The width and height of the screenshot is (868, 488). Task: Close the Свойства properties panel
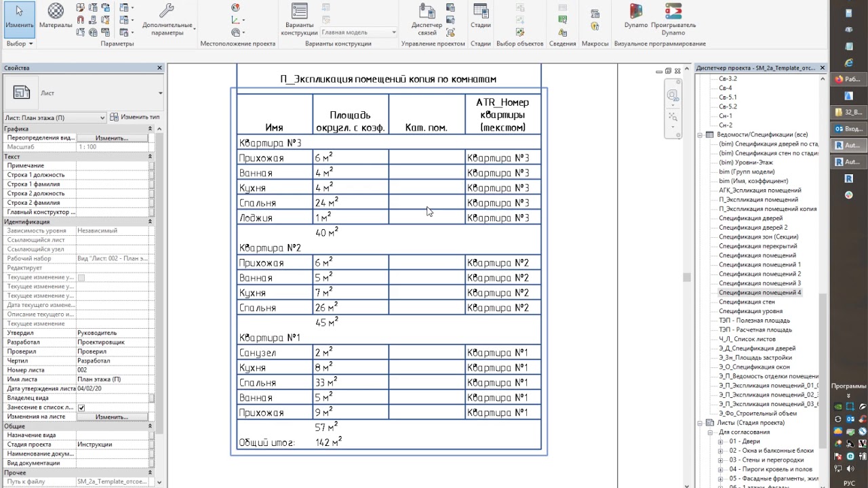click(x=160, y=68)
